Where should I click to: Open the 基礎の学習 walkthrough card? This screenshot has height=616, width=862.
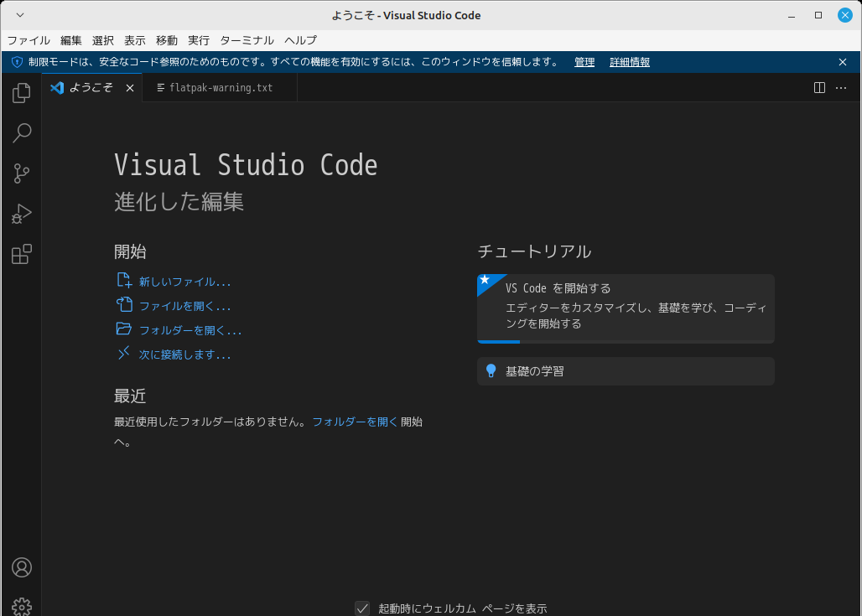626,371
